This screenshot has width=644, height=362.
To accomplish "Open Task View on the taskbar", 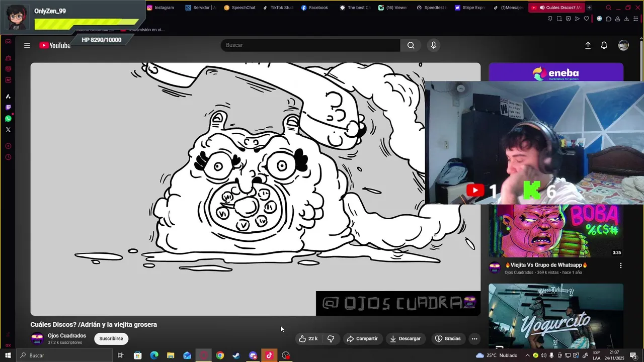I will (x=121, y=355).
